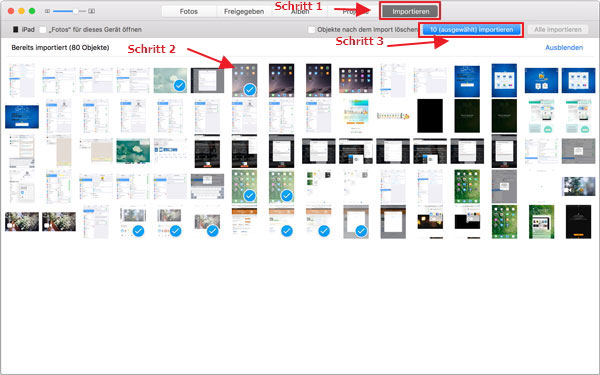Select the portrait blue login screen thumbnail
Viewport: 600px width, 375px height.
467,81
